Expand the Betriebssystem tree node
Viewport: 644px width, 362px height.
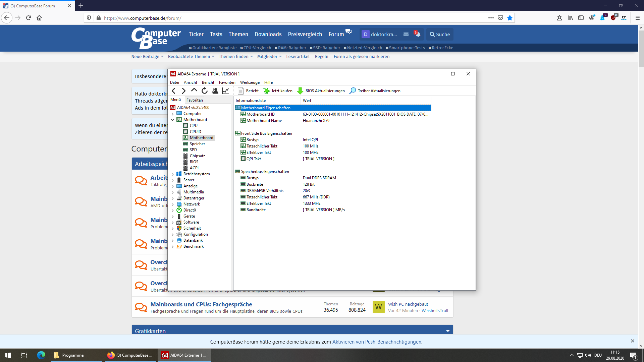(x=173, y=174)
